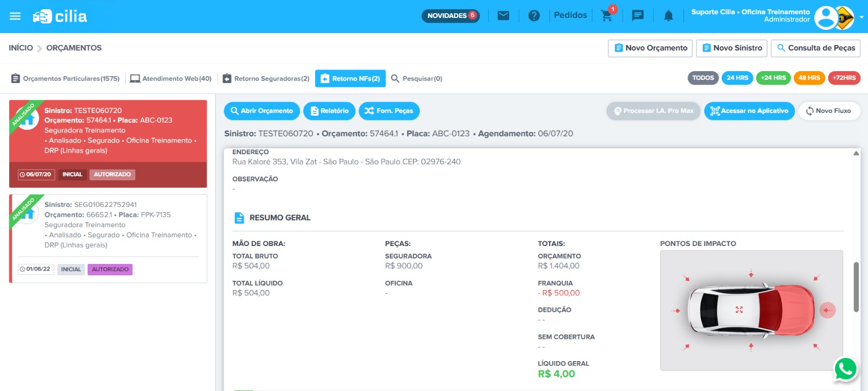
Task: Filter by 24 HRS
Action: [737, 78]
